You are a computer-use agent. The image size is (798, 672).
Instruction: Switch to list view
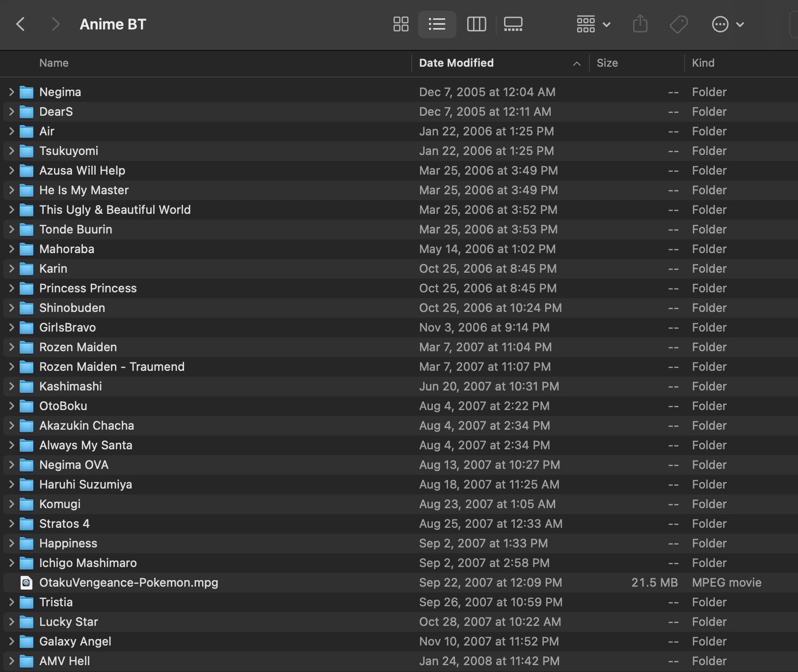click(437, 24)
